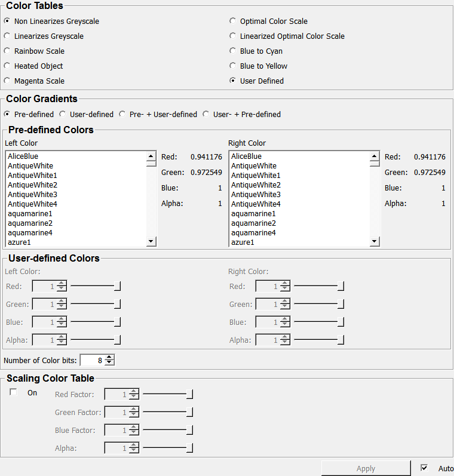454x476 pixels.
Task: Select User-defined color gradient option
Action: 63,114
